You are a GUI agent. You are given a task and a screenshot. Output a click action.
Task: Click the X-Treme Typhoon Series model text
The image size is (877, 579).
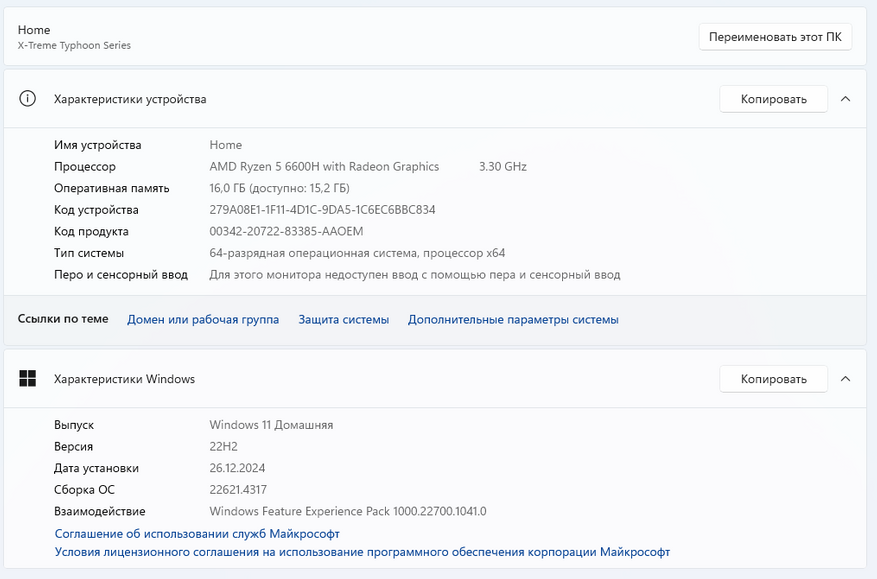[74, 46]
